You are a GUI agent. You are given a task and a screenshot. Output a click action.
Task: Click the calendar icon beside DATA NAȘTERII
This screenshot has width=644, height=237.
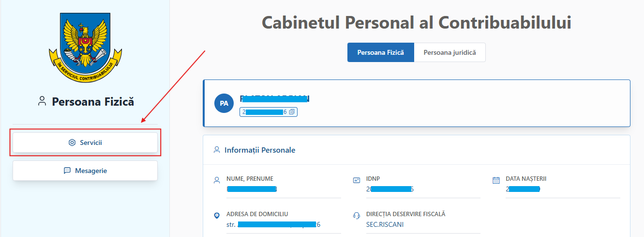496,180
